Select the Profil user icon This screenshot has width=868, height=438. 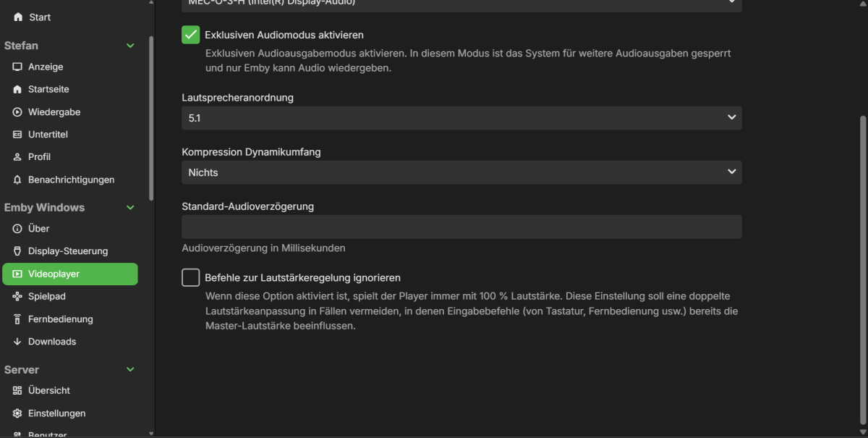pos(18,157)
